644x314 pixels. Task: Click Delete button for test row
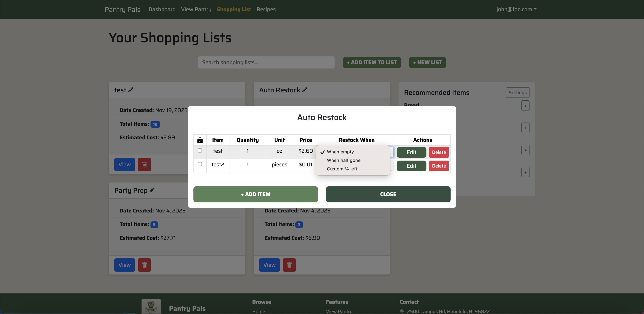439,152
